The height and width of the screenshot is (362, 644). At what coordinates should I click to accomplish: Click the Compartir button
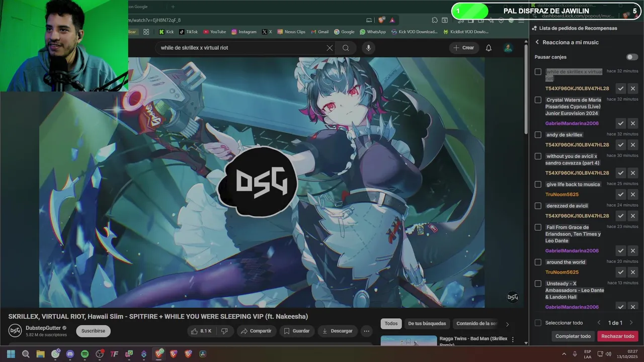[x=256, y=331]
